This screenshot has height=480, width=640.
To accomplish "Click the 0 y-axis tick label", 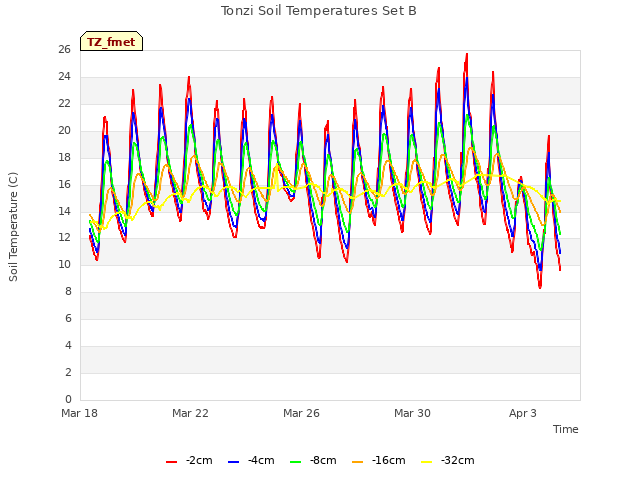I will (x=68, y=400).
